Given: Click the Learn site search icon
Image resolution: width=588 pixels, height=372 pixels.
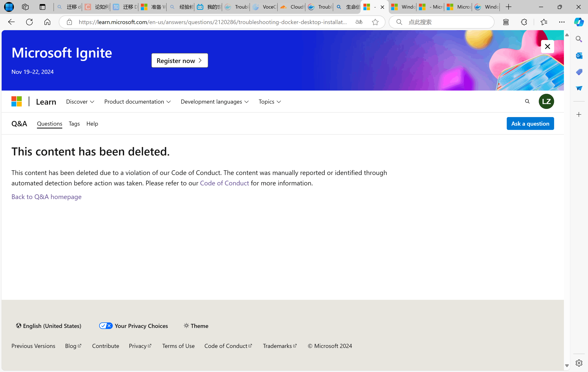Looking at the screenshot, I should click(x=527, y=102).
